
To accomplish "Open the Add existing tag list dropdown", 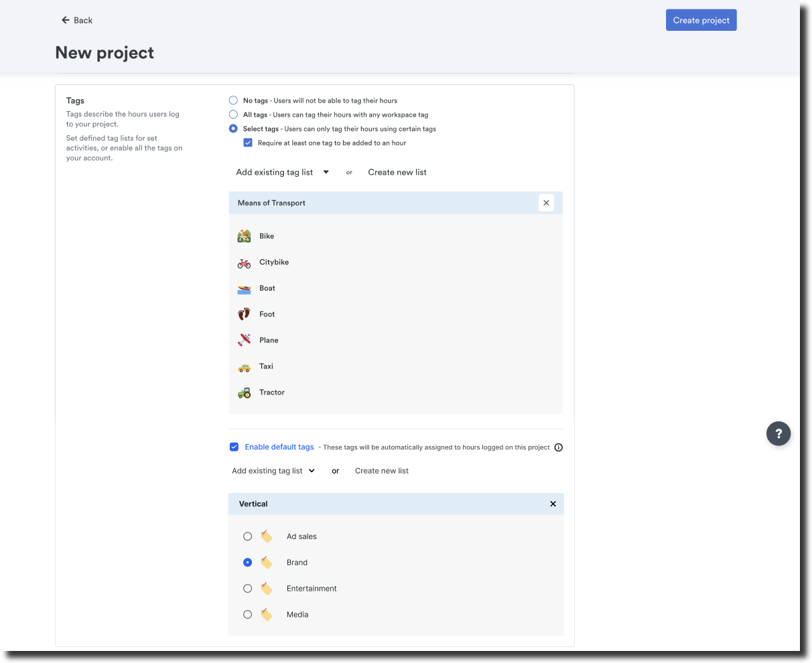I will 281,172.
